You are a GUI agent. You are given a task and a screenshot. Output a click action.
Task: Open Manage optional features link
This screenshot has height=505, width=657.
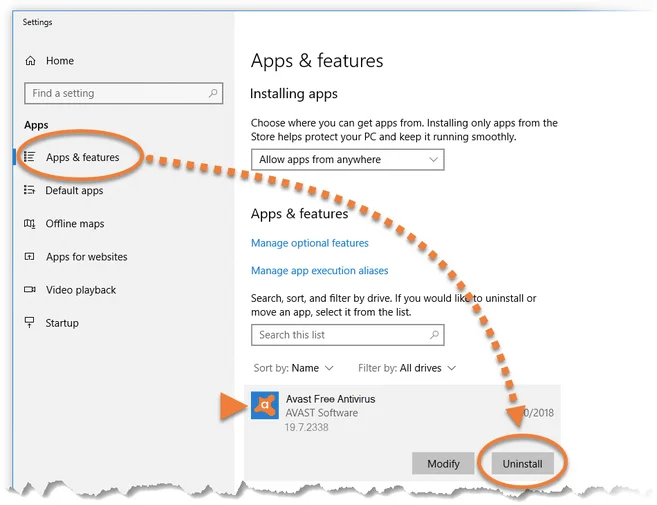point(310,243)
